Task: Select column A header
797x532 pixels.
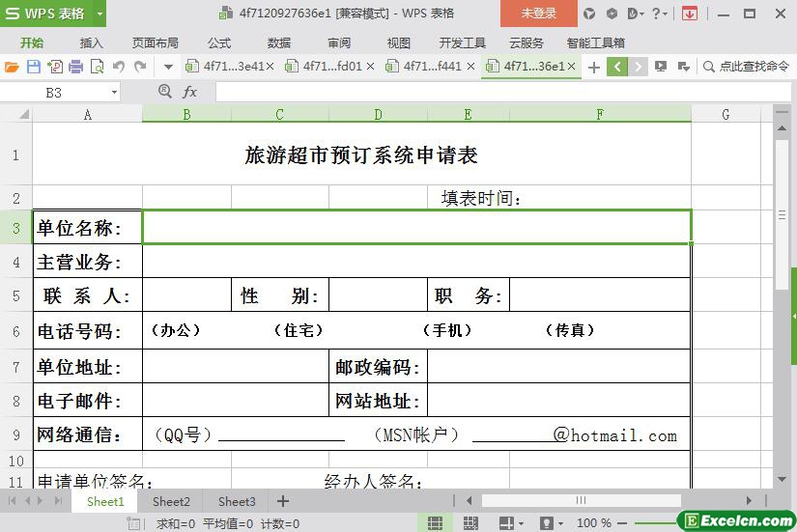Action: tap(87, 114)
